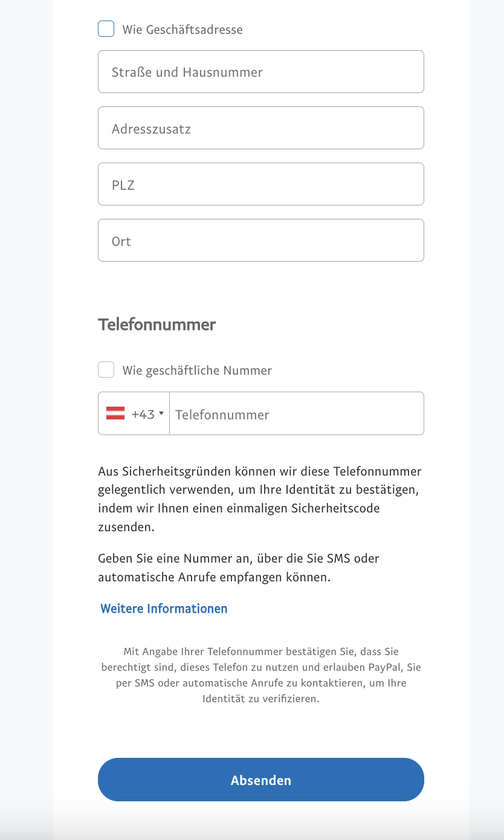The height and width of the screenshot is (840, 504).
Task: Click the "Wie geschäftliche Nummer" label text
Action: click(197, 370)
